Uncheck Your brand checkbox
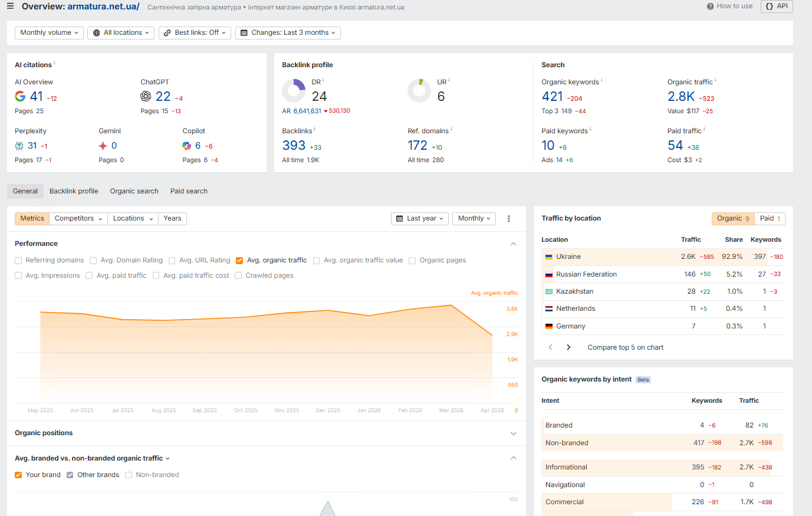This screenshot has width=812, height=516. coord(18,475)
